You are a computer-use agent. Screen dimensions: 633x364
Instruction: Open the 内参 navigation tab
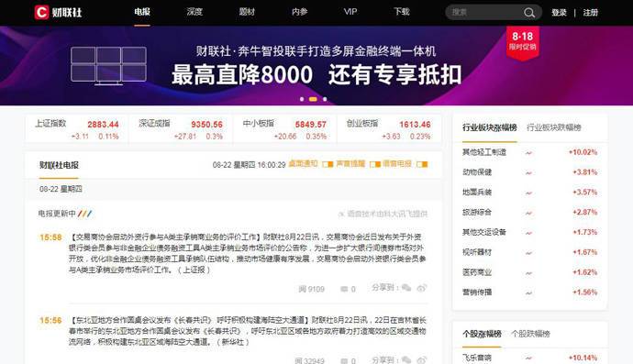300,12
